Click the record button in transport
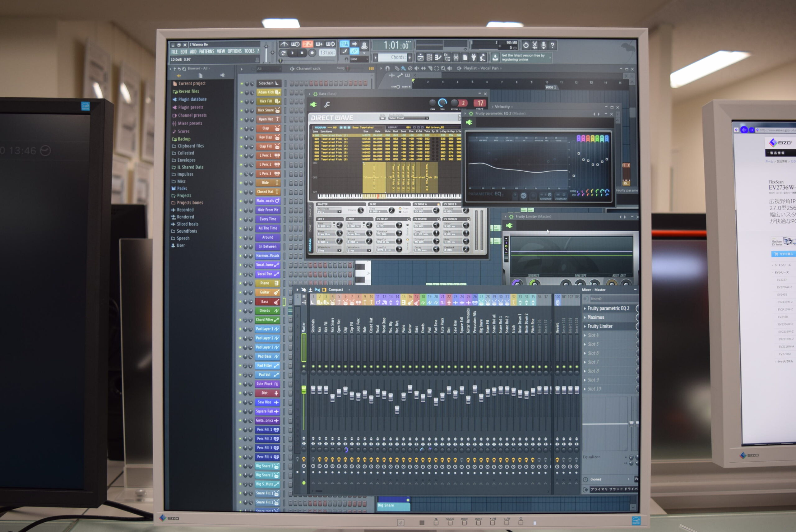Screen dimensions: 796x532 tap(312, 53)
